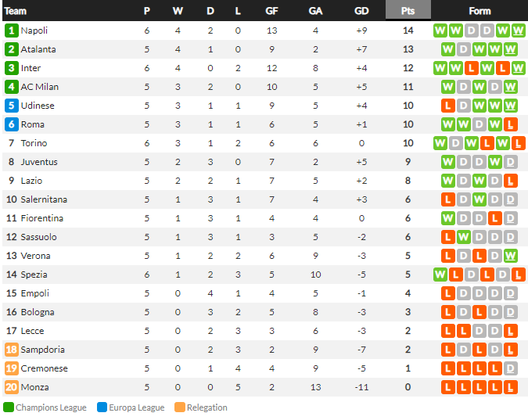
Task: Click Atalanta's grey D form icon
Action: (x=463, y=49)
